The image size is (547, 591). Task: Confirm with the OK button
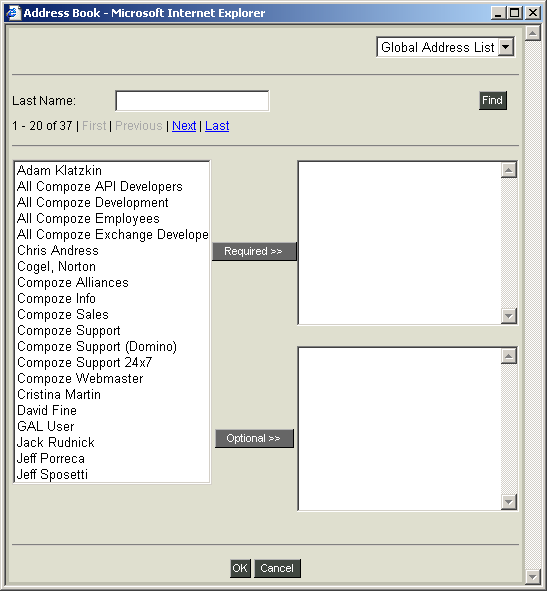[240, 568]
